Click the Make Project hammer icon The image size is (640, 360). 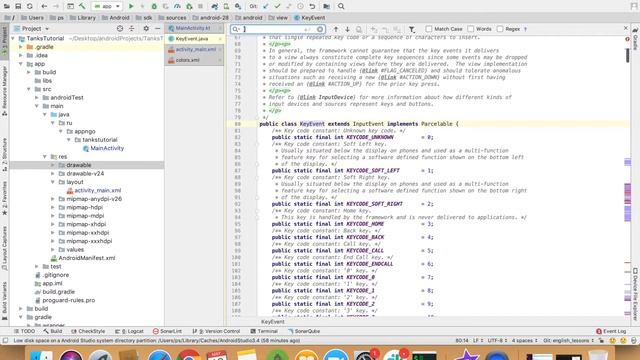(x=82, y=6)
